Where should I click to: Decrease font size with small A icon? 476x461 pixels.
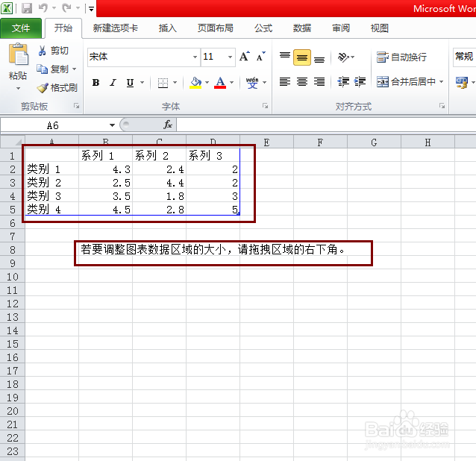261,57
